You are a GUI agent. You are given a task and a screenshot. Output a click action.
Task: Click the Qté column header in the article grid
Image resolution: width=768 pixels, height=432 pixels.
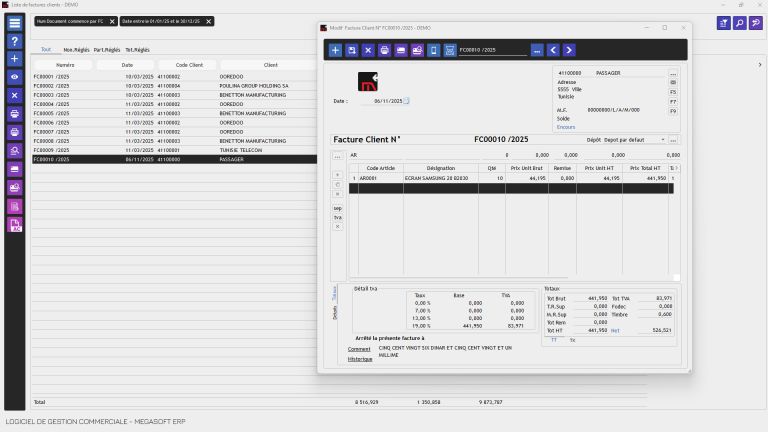pos(492,168)
